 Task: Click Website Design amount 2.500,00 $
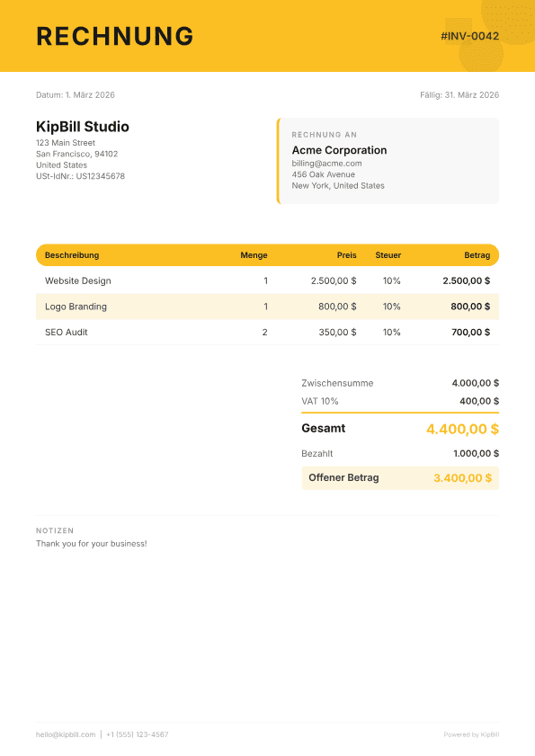[467, 280]
